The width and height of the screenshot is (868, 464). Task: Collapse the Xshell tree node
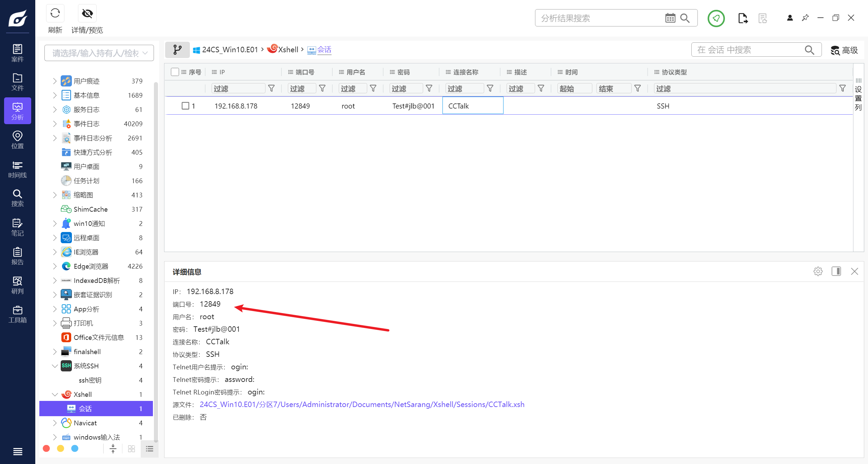tap(55, 394)
